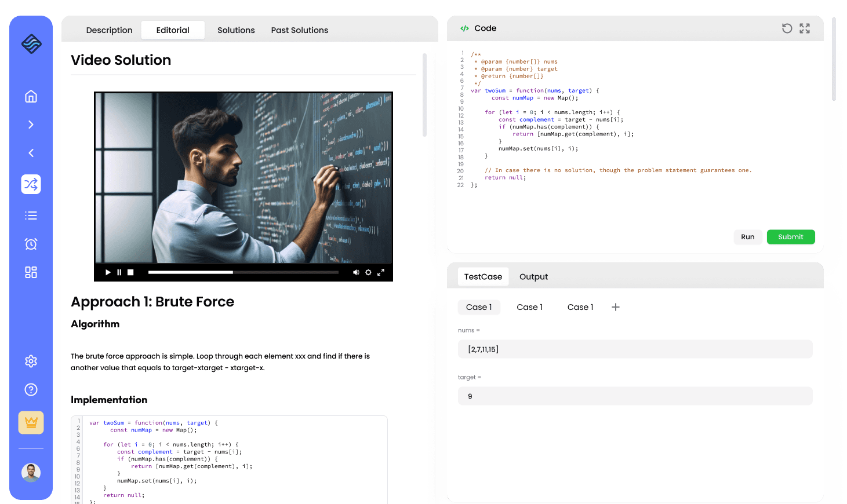Select the shuffle problems icon in sidebar
Viewport: 847px width, 504px height.
coord(31,184)
